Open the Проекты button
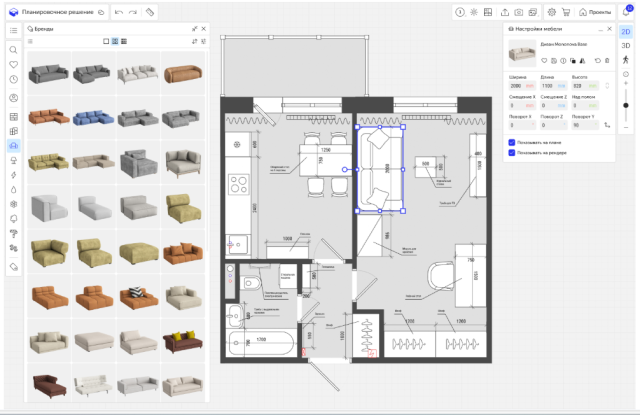The height and width of the screenshot is (415, 640). 595,12
